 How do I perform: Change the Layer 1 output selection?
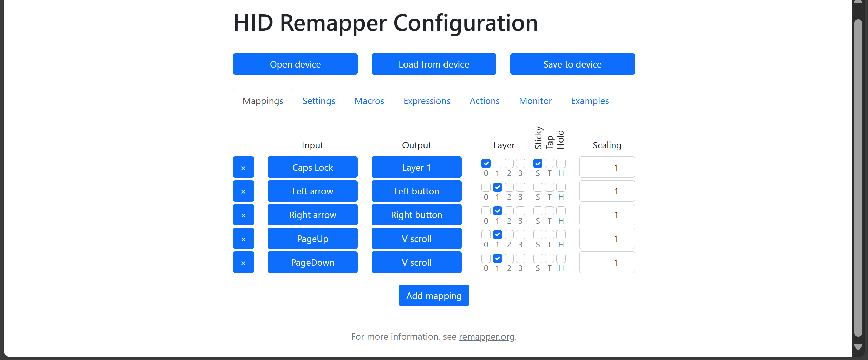coord(416,167)
